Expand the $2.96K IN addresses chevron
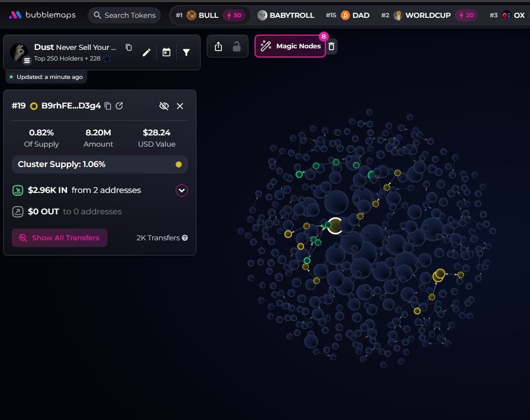Image resolution: width=530 pixels, height=420 pixels. 182,190
